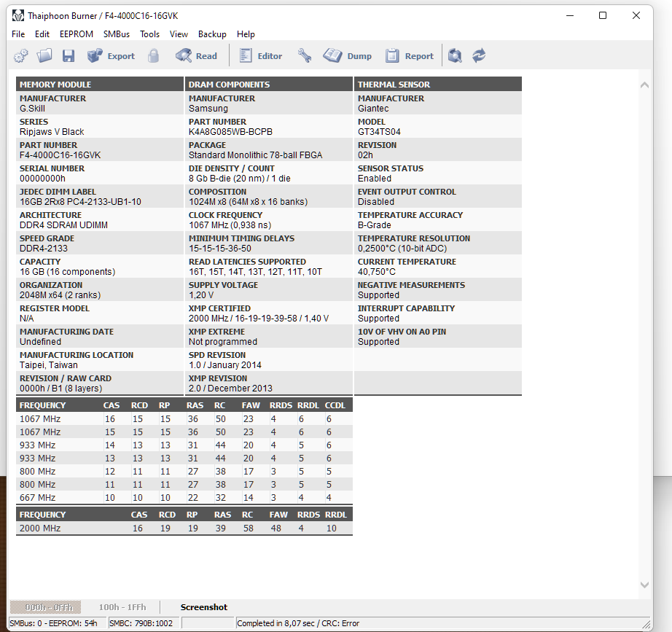The height and width of the screenshot is (632, 672).
Task: Open the Help menu
Action: (x=246, y=34)
